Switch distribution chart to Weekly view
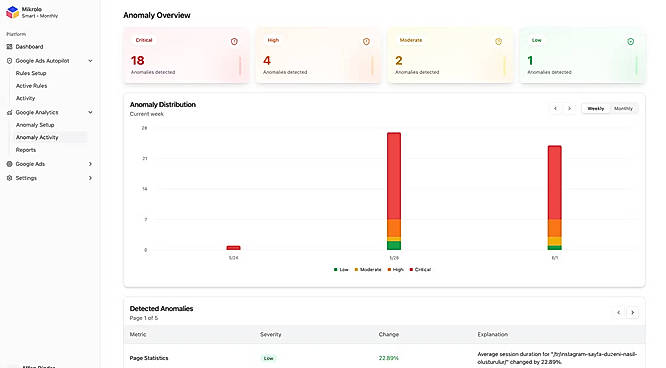 595,109
